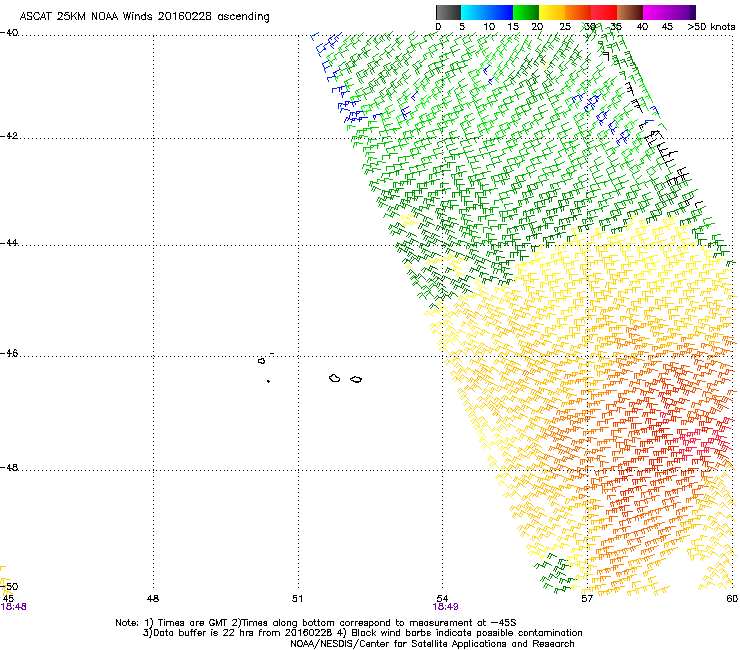Click the green 15-20 knots legend color
Viewport: 740px width, 650px height.
526,12
